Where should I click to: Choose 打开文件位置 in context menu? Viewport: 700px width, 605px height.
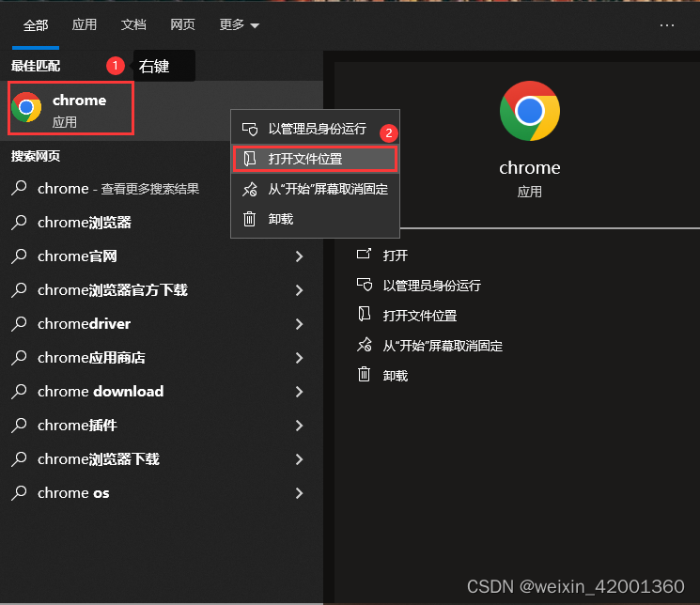(x=315, y=159)
